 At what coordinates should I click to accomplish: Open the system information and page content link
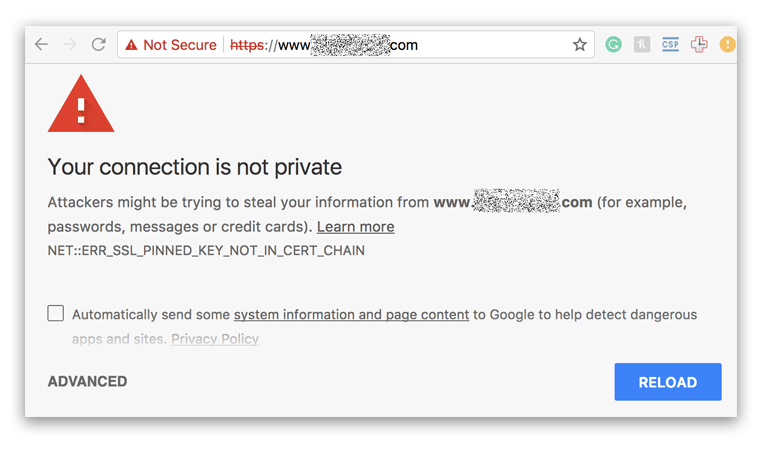click(x=351, y=314)
